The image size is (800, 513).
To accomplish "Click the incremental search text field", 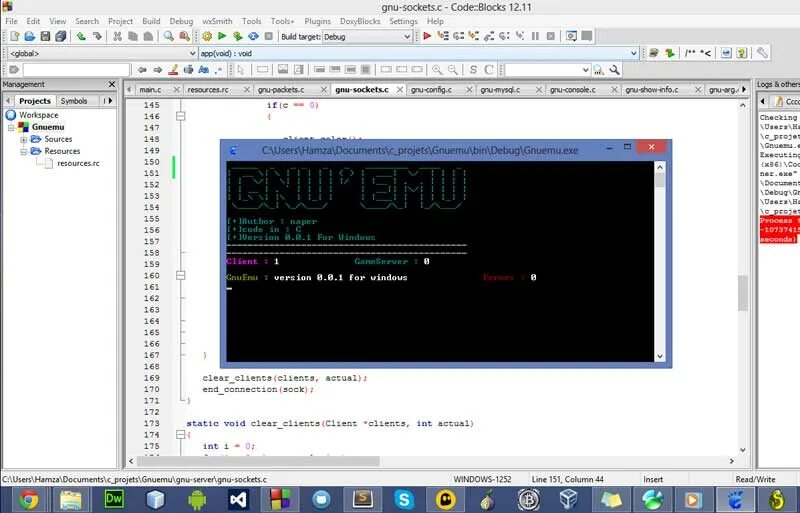I will 76,70.
